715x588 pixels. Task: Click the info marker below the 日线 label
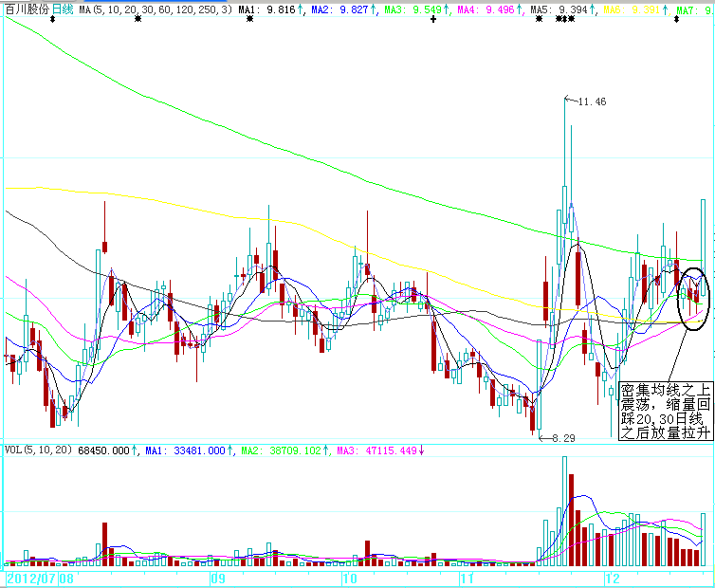[52, 19]
